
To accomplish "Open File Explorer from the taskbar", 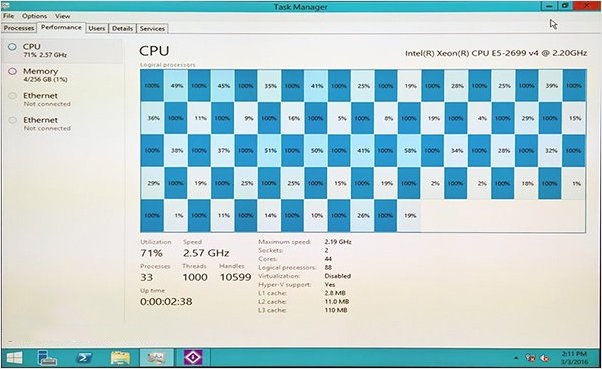I will 120,358.
